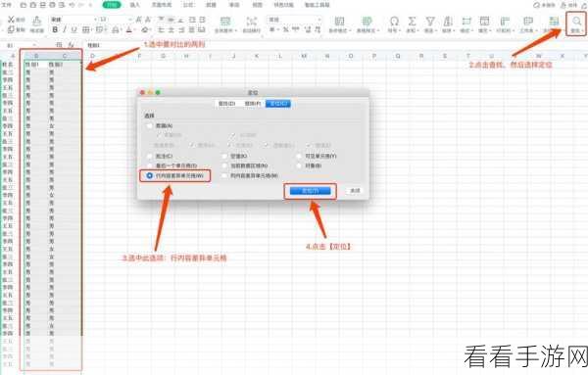Select the Data (数据) radio option

[x=150, y=126]
